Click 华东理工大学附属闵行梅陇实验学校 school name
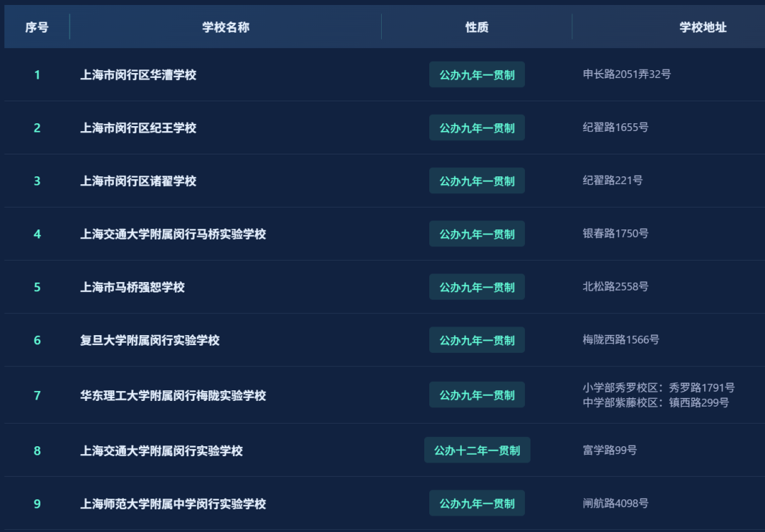 coord(173,396)
